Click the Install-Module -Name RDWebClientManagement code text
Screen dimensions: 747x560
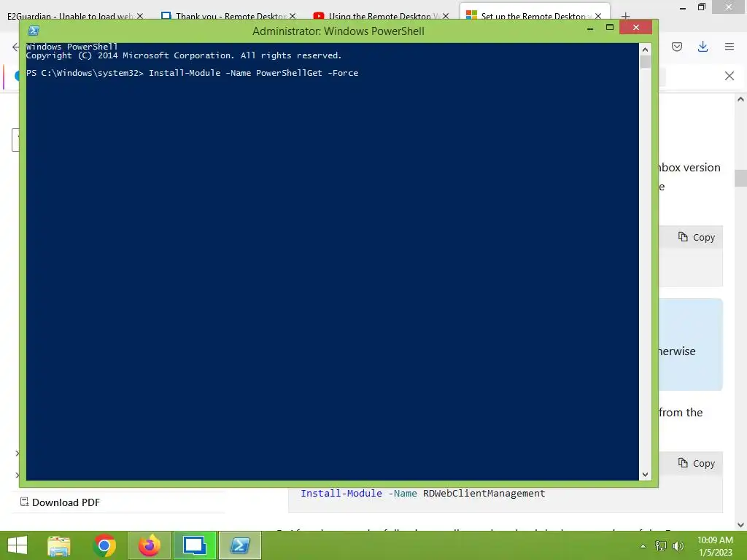tap(422, 494)
